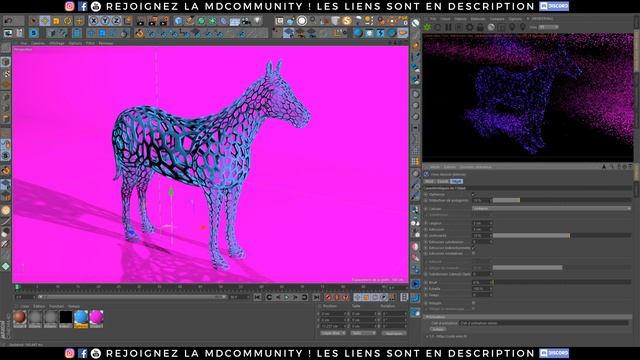This screenshot has height=360, width=640.
Task: Toggle Z axis lock
Action: [x=117, y=20]
